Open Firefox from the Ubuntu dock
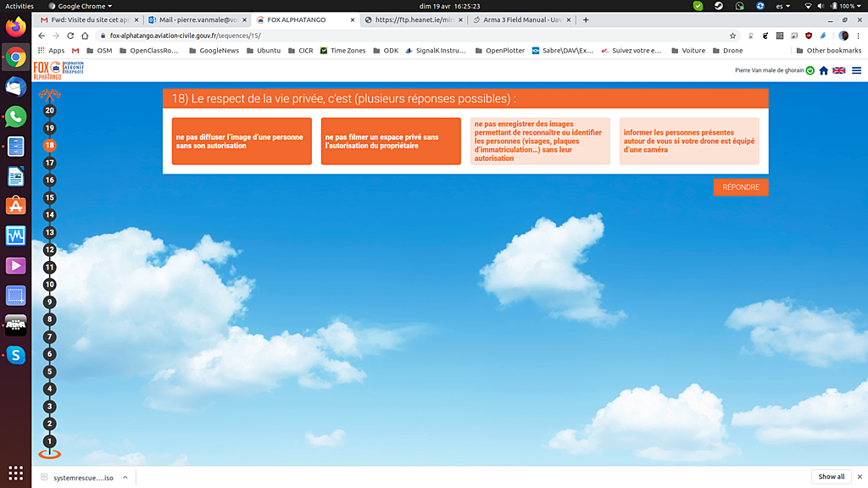 coord(15,27)
